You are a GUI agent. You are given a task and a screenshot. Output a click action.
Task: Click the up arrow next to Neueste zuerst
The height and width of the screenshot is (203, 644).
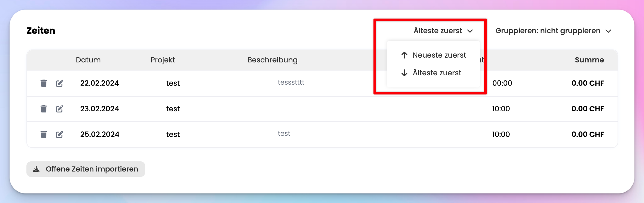click(x=404, y=55)
